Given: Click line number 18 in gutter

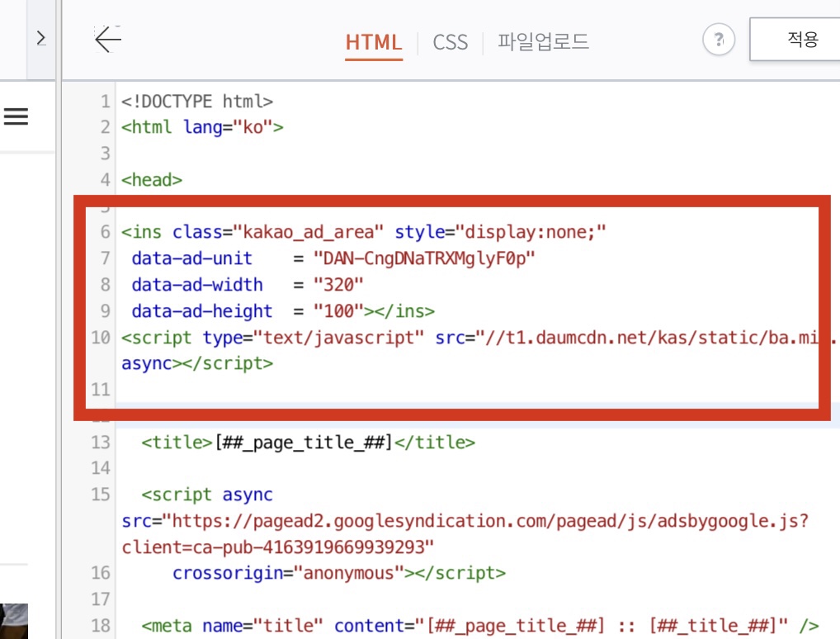Looking at the screenshot, I should [100, 626].
